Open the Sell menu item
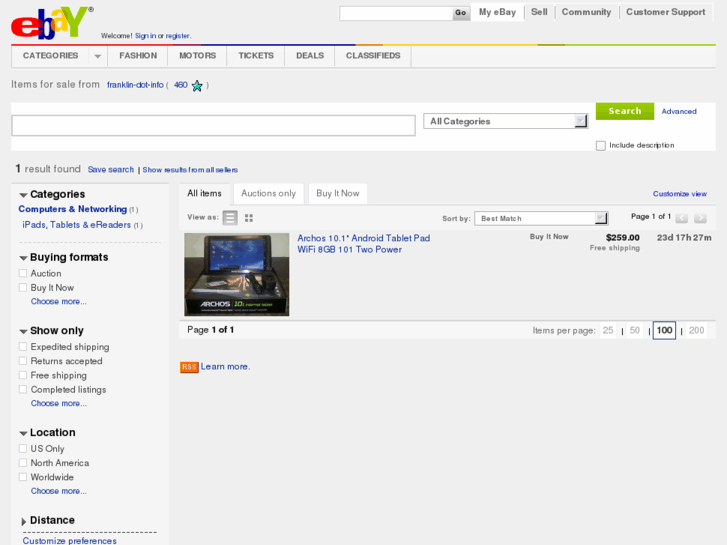This screenshot has width=727, height=545. click(539, 12)
